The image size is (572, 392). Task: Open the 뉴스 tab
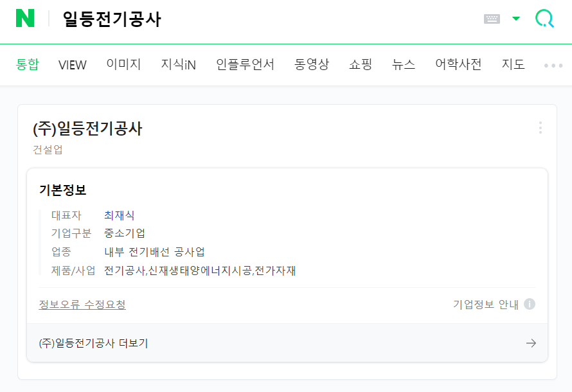(404, 64)
